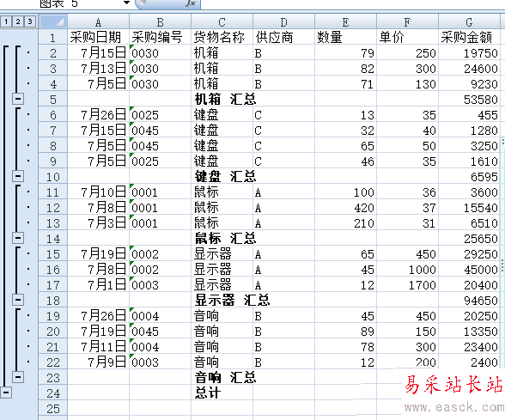
Task: Select row 1 header
Action: pos(53,38)
